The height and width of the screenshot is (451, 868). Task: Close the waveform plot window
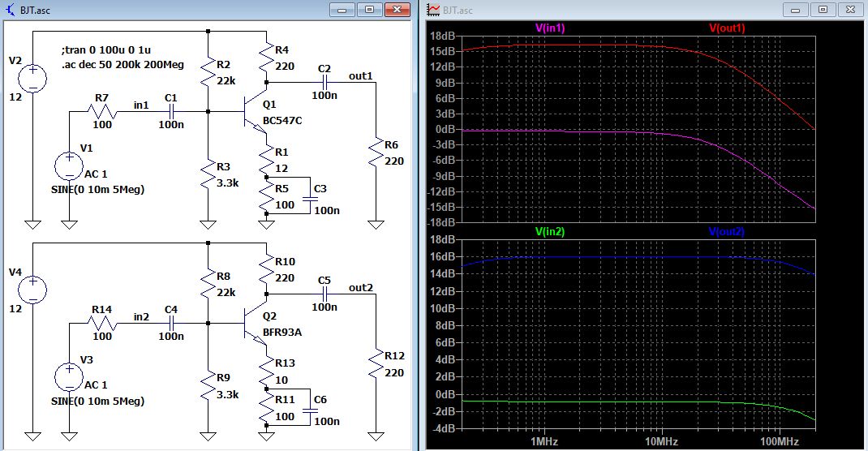pos(850,10)
